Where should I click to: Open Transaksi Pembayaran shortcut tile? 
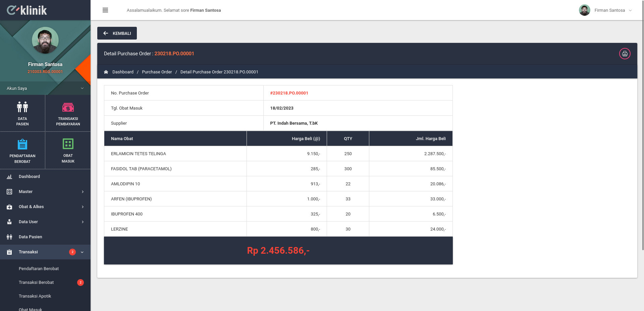coord(68,113)
